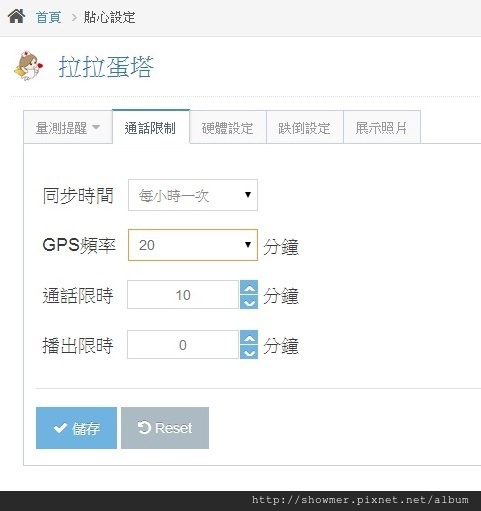Decrease 通話限時 with down arrow
This screenshot has height=511, width=481.
pos(249,302)
